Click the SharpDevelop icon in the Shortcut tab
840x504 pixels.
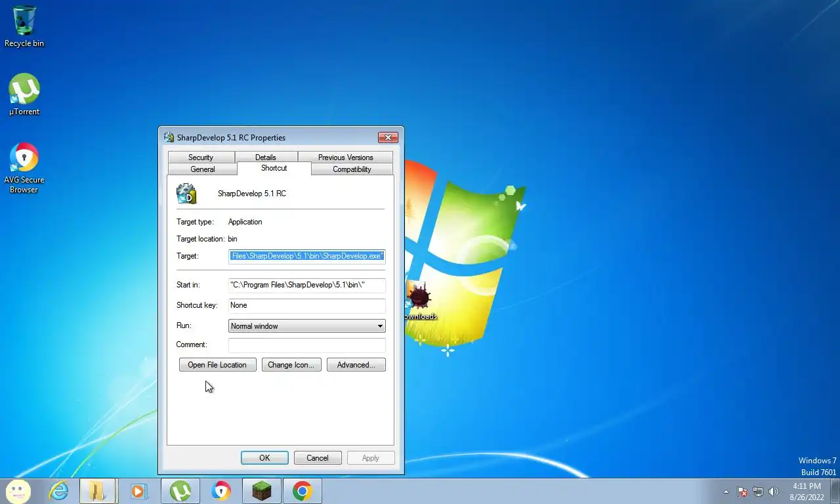pos(186,194)
